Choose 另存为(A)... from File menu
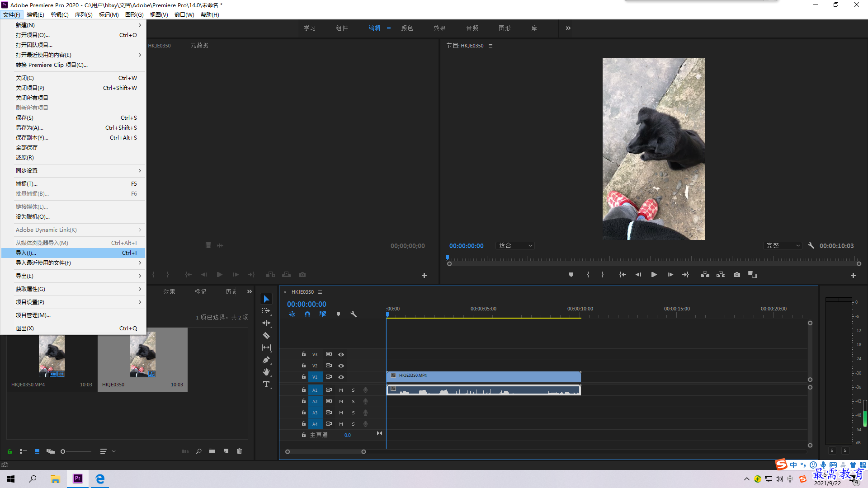This screenshot has width=868, height=488. click(x=73, y=127)
